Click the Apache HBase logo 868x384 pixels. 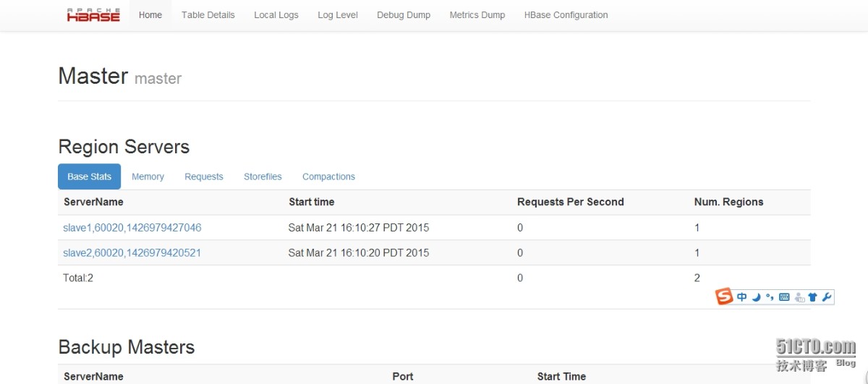[93, 15]
